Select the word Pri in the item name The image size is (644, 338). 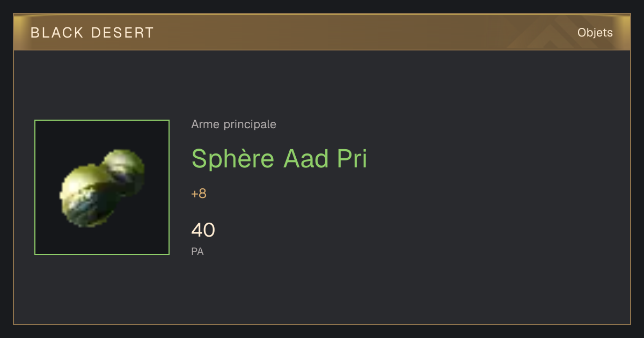353,159
